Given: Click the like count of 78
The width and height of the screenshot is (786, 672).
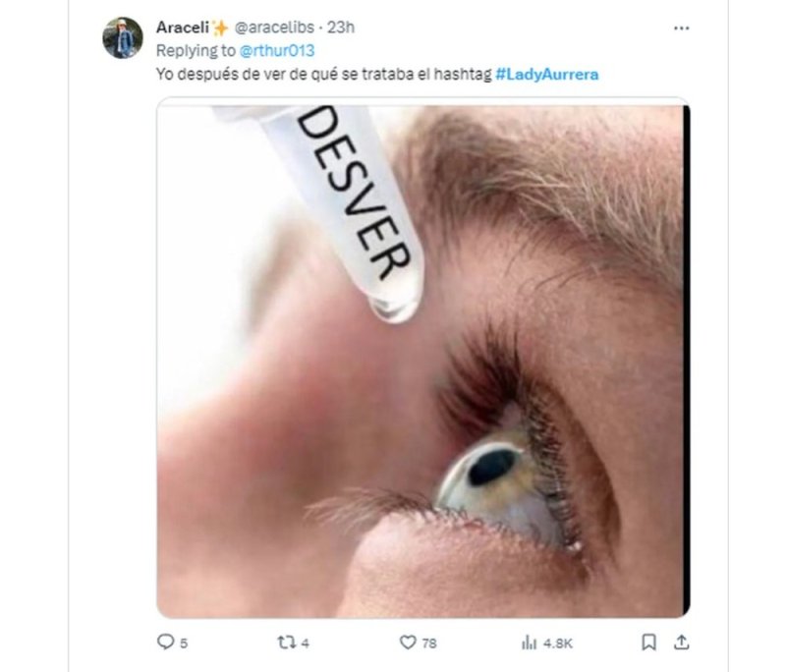Looking at the screenshot, I should coord(430,644).
